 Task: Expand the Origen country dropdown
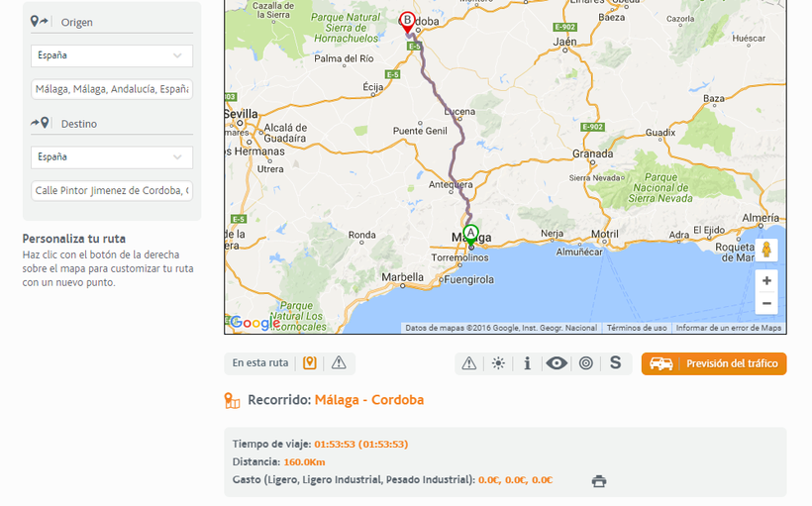(x=112, y=56)
